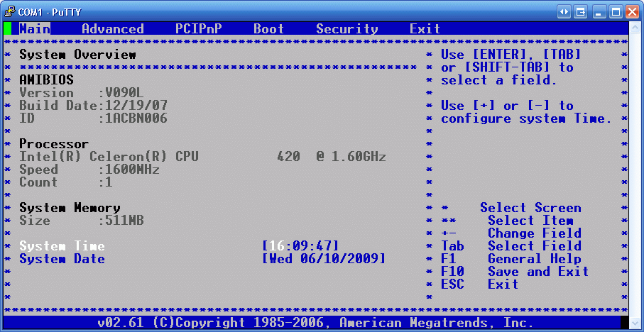Click the System Date value Wed 06/10/2009
Viewport: 644px width, 332px height.
[324, 258]
